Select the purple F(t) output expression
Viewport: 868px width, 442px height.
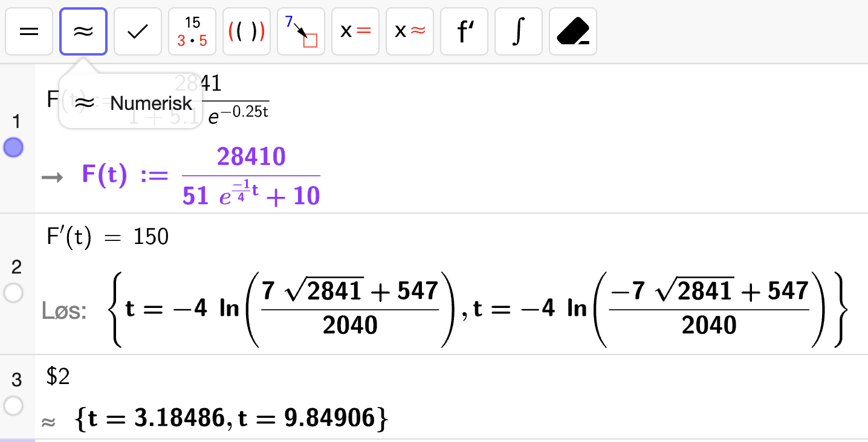201,176
